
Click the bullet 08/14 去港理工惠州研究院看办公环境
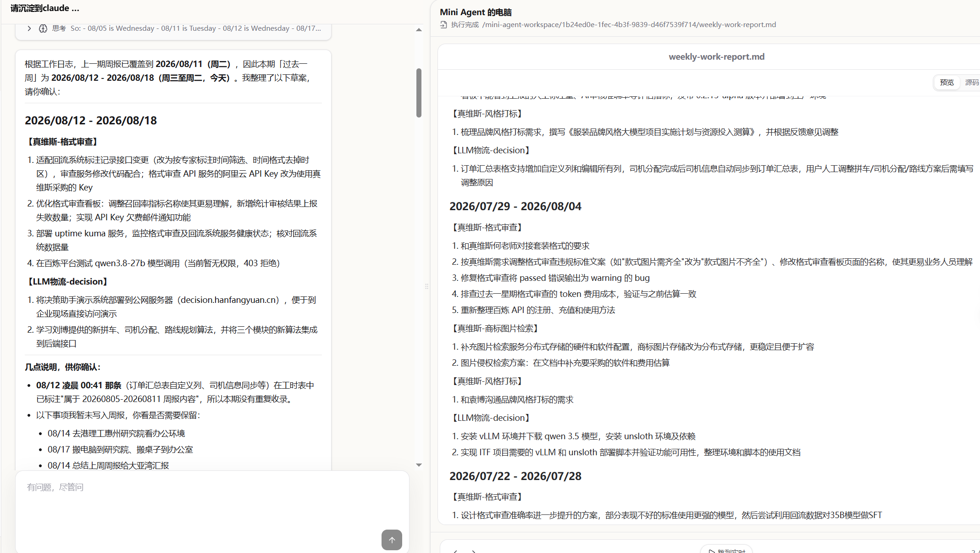tap(116, 434)
